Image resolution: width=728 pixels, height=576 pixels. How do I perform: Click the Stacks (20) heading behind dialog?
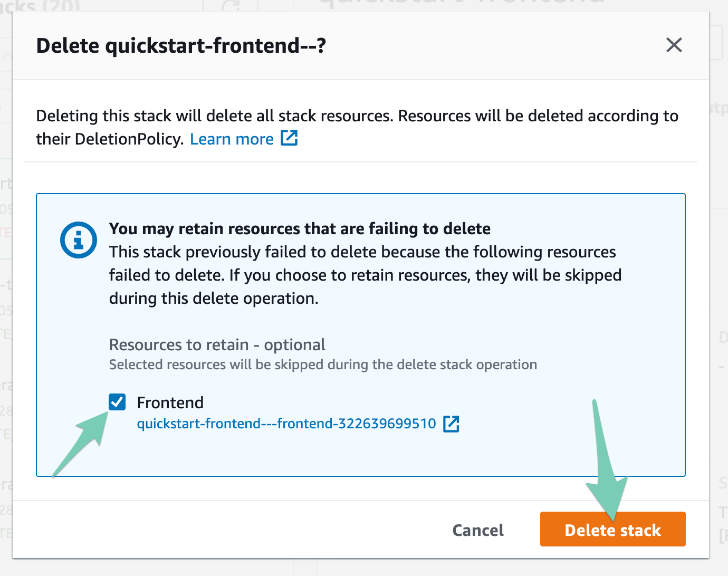coord(40,5)
